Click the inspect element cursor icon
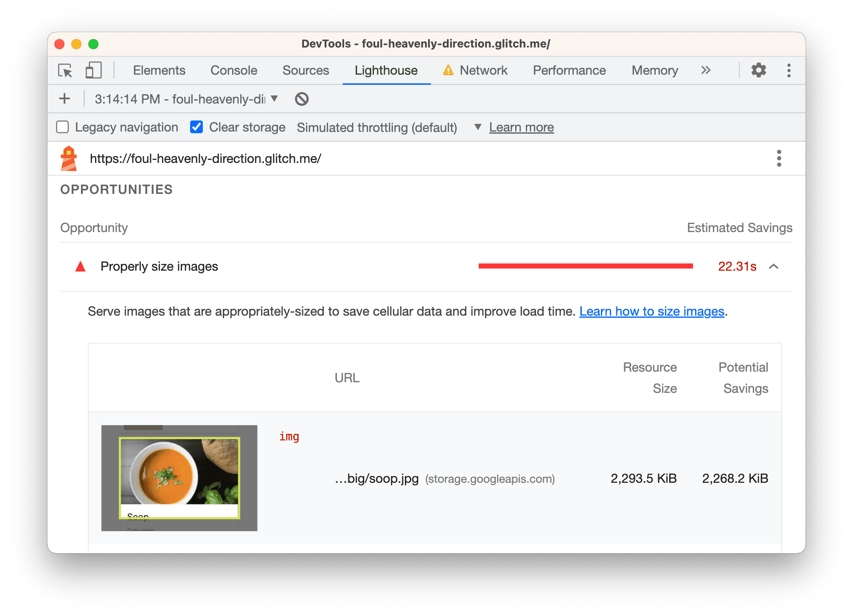Viewport: 853px width, 616px height. tap(66, 71)
